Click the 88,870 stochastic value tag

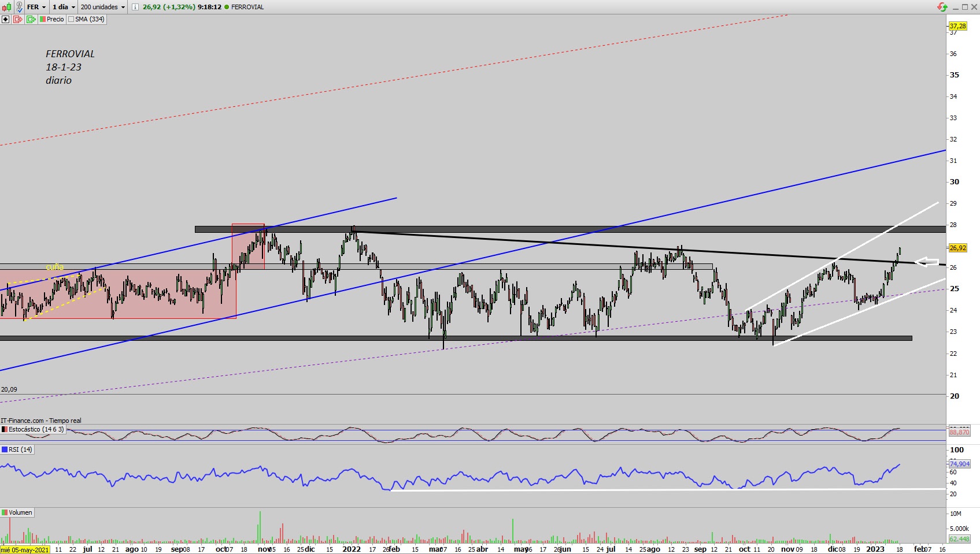tap(960, 432)
